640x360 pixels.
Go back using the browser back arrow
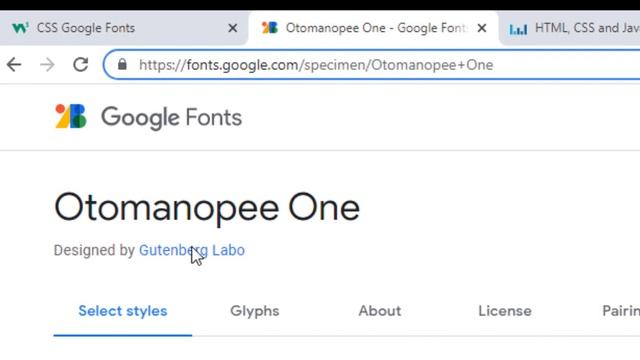coord(14,64)
